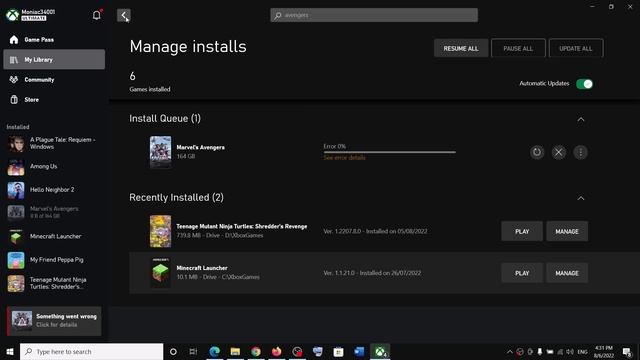The width and height of the screenshot is (640, 360).
Task: Click the Pause All button
Action: click(518, 48)
